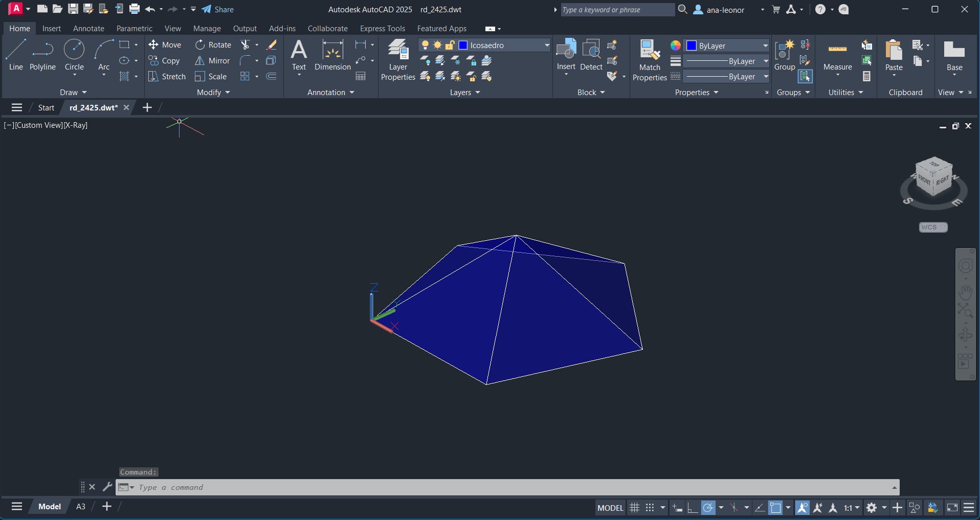
Task: Select the Measure utility tool
Action: [x=837, y=55]
